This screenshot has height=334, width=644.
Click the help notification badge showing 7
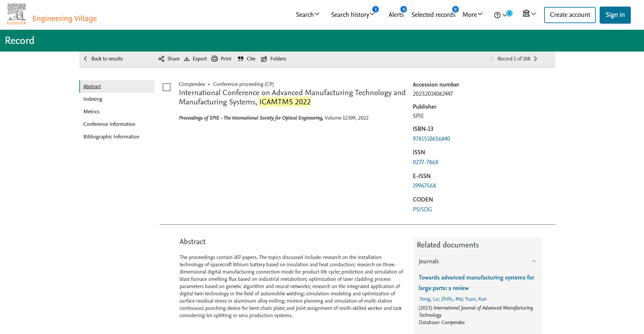(509, 13)
